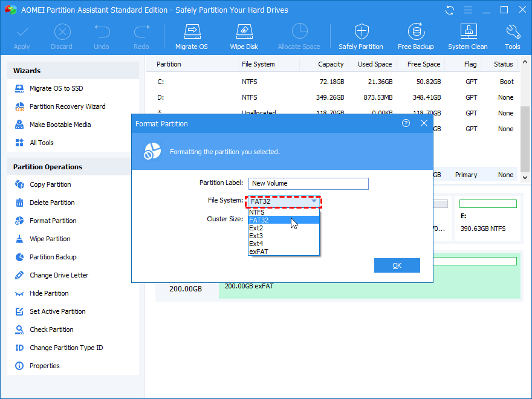Close the Format Partition dialog
This screenshot has height=399, width=532.
point(424,123)
